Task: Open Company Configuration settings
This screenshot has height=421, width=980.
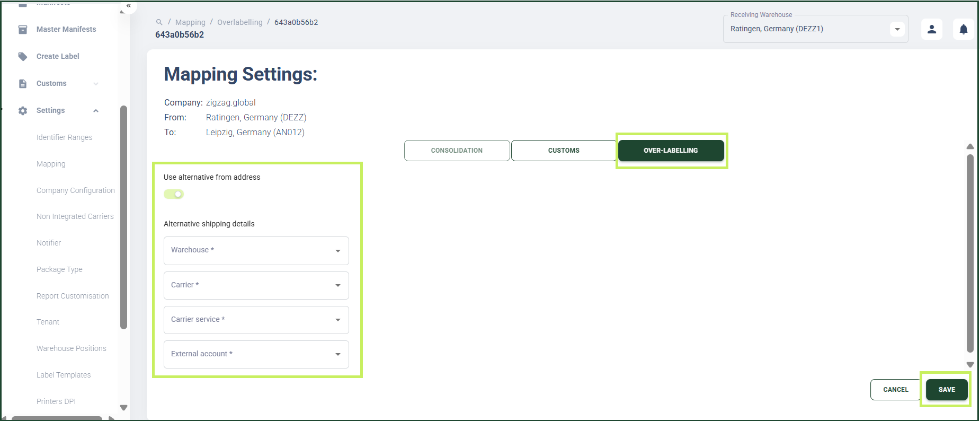Action: point(76,190)
